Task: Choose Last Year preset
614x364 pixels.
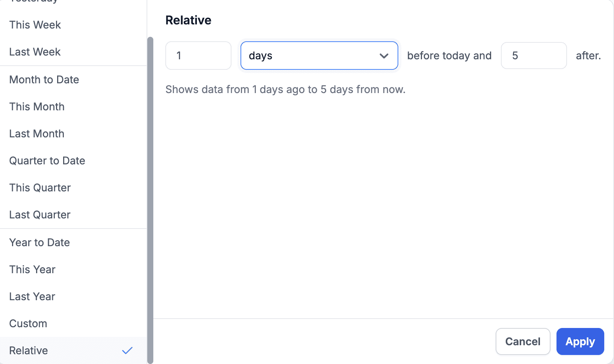Action: pos(32,296)
